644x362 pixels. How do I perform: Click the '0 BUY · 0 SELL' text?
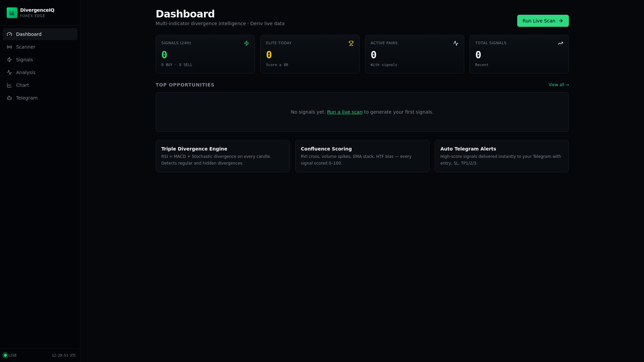[177, 65]
